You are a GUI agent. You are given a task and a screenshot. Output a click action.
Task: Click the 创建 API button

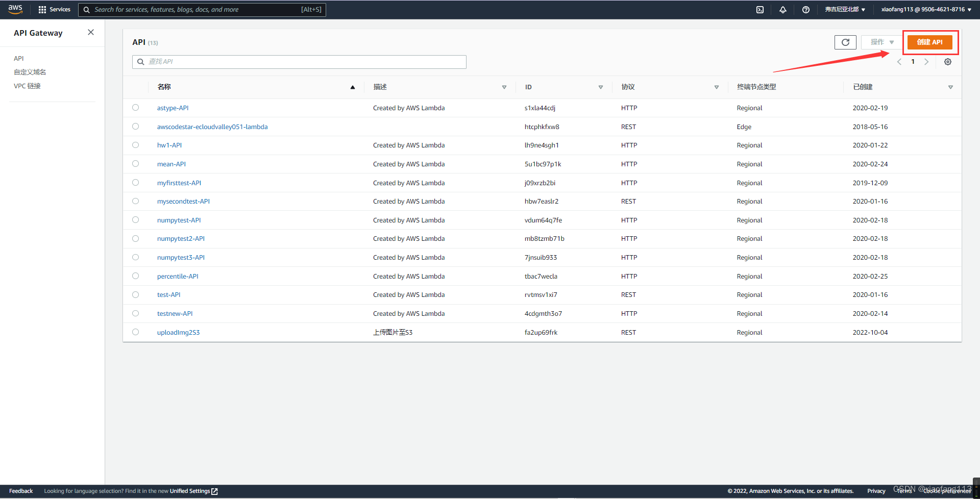click(x=929, y=42)
